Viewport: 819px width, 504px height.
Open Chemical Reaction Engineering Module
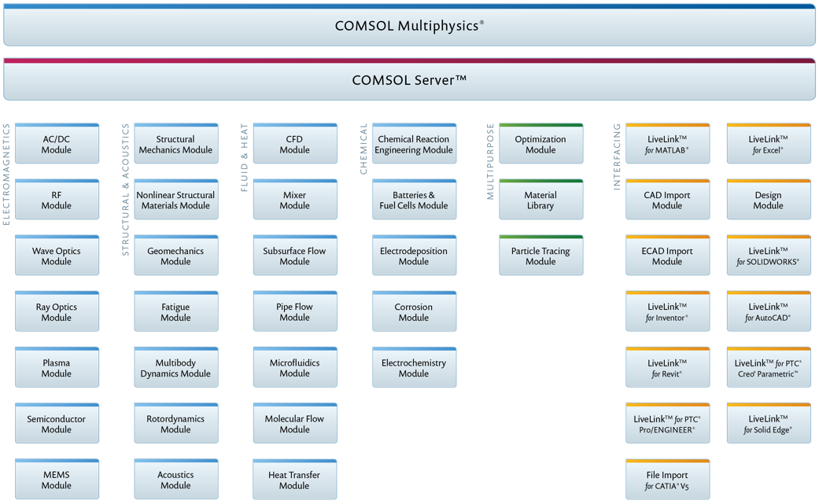tap(414, 143)
